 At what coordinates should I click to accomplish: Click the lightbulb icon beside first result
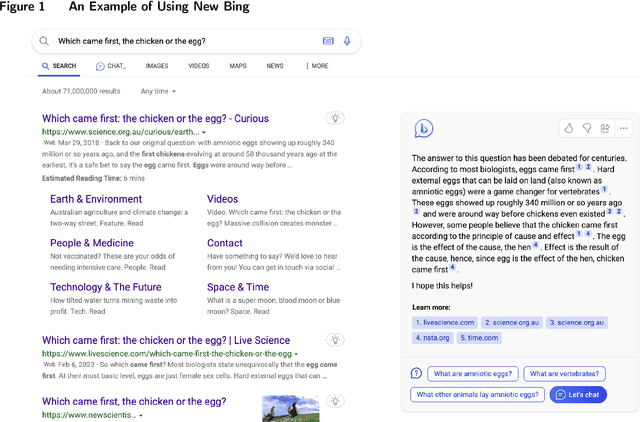coord(336,118)
